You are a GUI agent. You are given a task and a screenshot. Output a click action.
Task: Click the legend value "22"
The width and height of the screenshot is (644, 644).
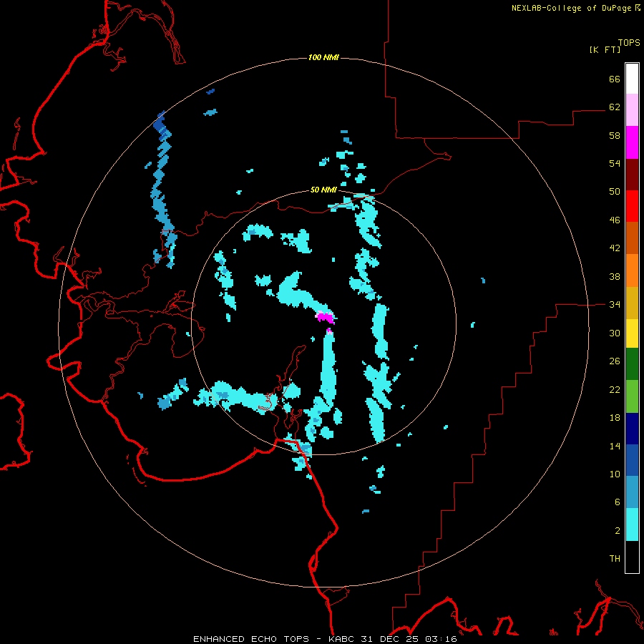click(615, 389)
